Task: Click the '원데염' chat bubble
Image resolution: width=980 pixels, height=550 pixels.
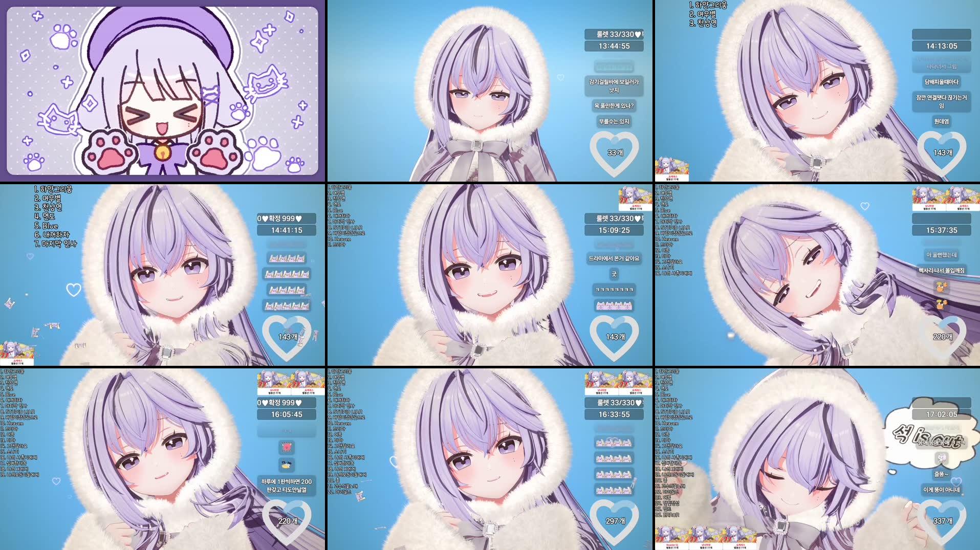Action: point(942,121)
